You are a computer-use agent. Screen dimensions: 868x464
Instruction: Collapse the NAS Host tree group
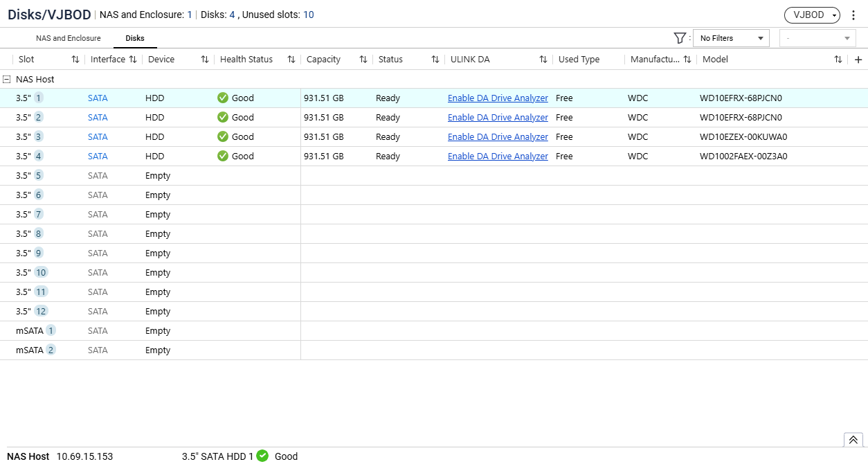(7, 80)
